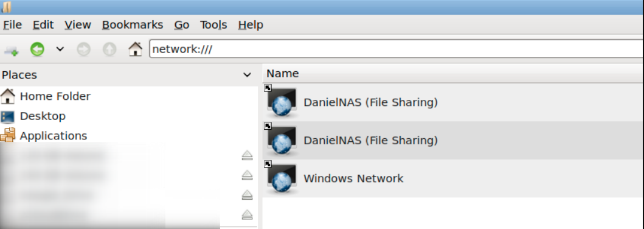Viewport: 644px width, 229px height.
Task: Open the File menu
Action: (12, 25)
